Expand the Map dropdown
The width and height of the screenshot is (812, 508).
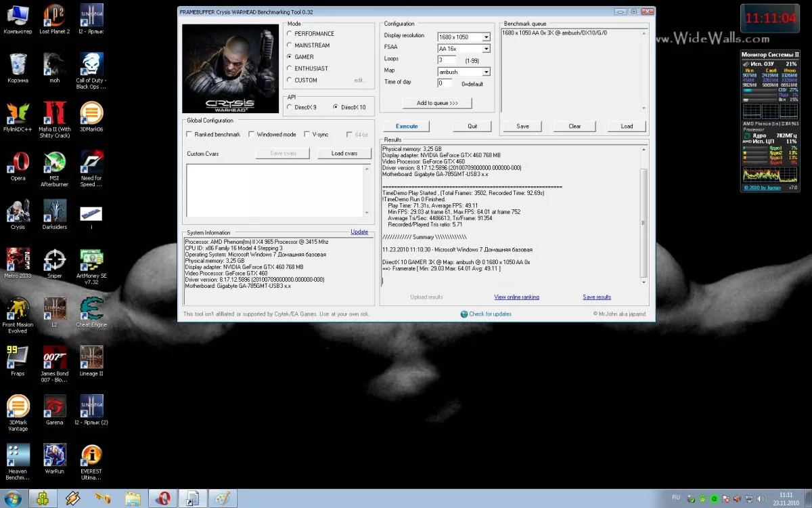(x=486, y=72)
